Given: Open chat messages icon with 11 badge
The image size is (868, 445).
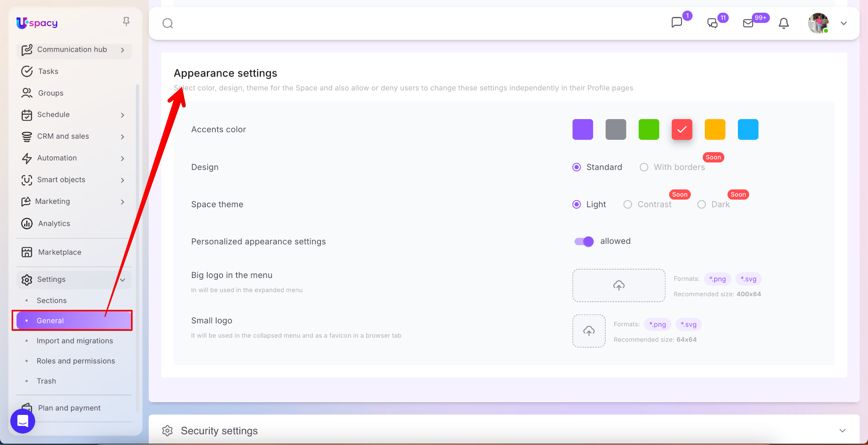Looking at the screenshot, I should [x=712, y=23].
